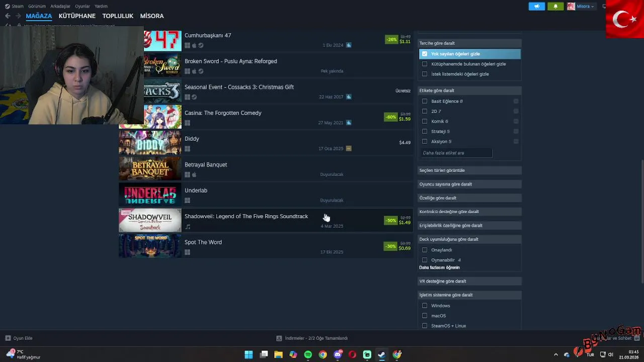This screenshot has width=644, height=362.
Task: Enable the Oynanabilir Deck filter
Action: coord(425,260)
